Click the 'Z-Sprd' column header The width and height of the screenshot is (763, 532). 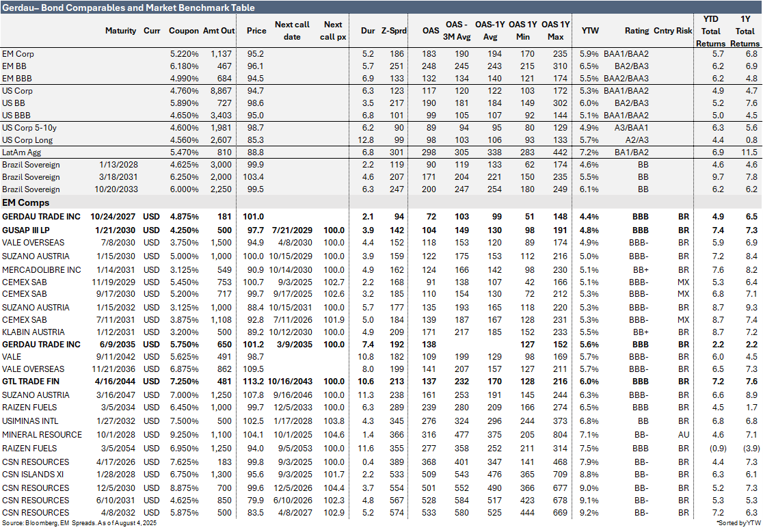(393, 31)
